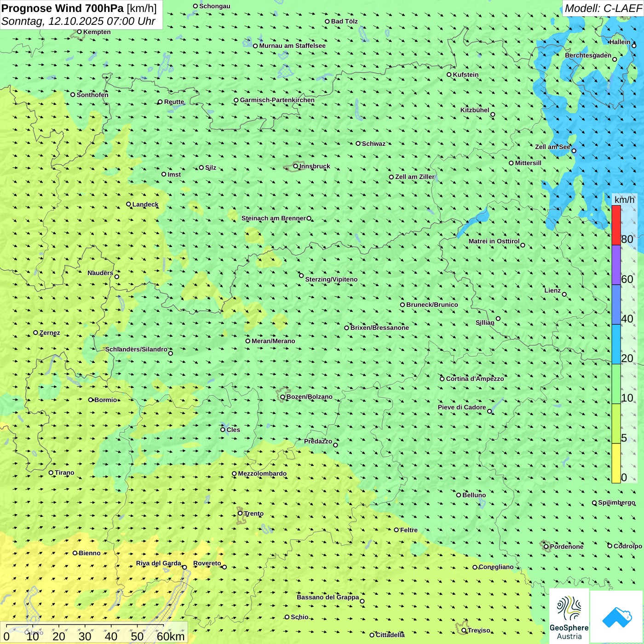Select the Bozen/Bolzano city marker
This screenshot has height=644, width=644.
[282, 397]
